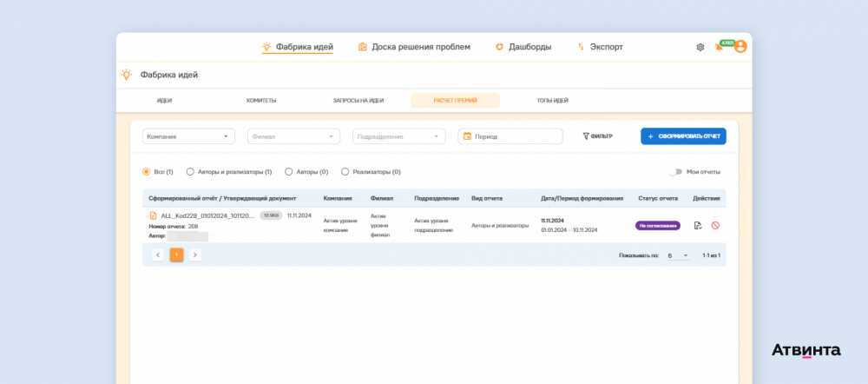Click the lightbulb icon beside page title
The image size is (868, 384).
point(127,75)
